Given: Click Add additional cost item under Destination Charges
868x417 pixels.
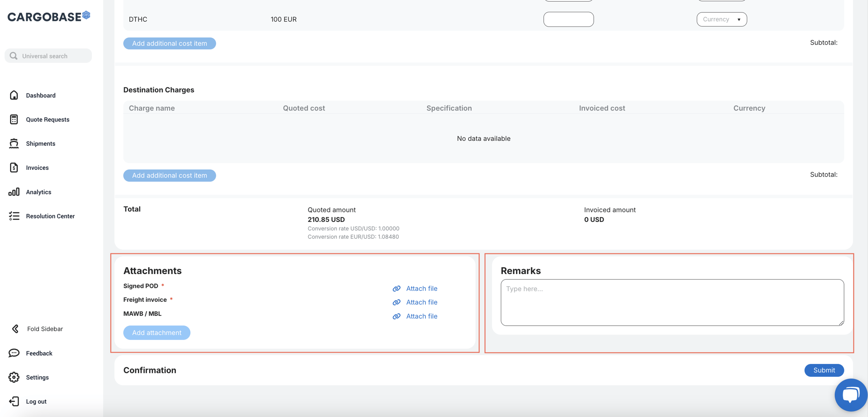Looking at the screenshot, I should (x=169, y=175).
